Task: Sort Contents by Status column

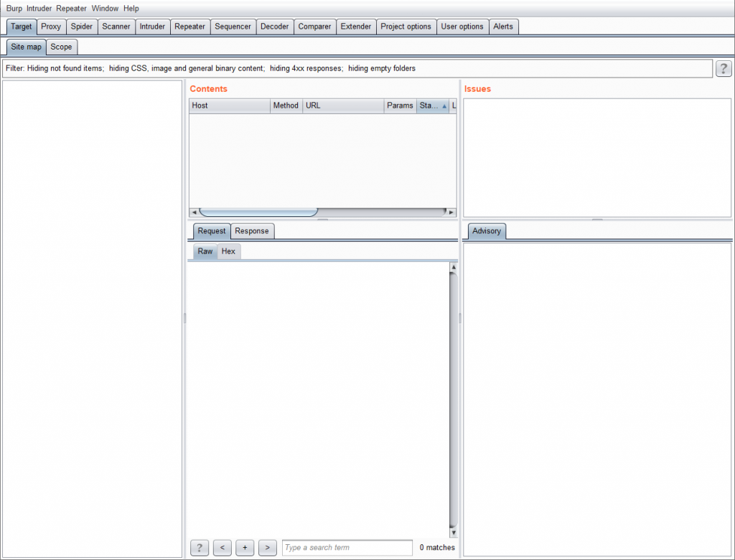Action: (x=433, y=106)
